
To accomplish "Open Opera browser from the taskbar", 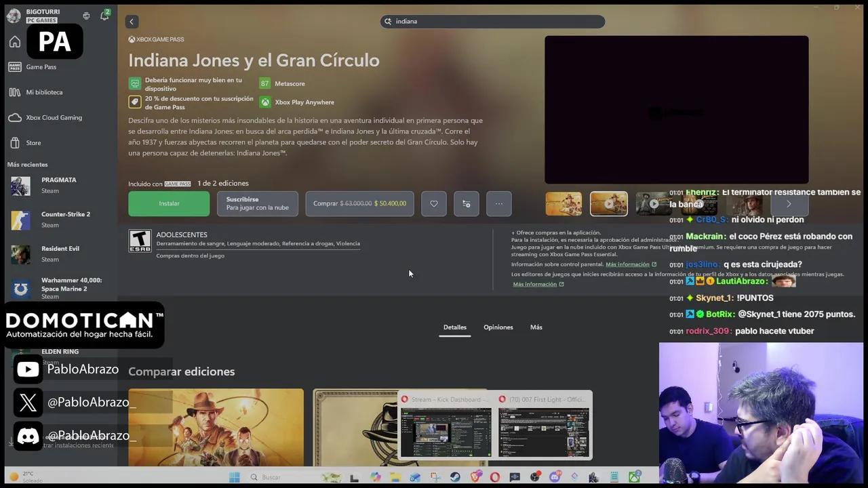I will click(495, 477).
